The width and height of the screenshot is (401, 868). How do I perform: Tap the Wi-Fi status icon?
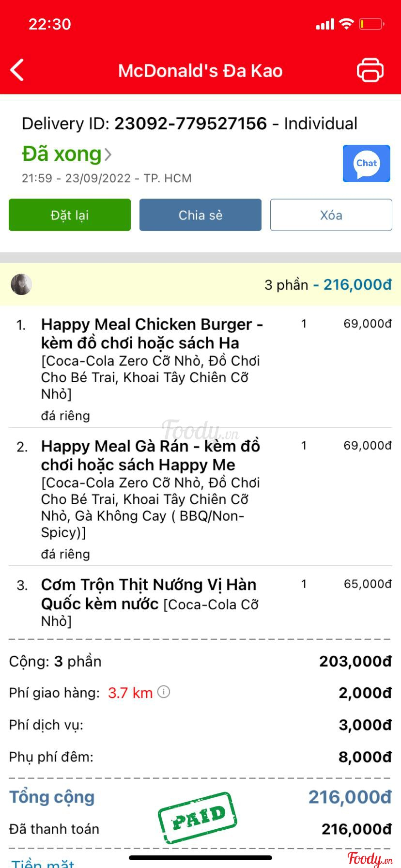click(346, 24)
